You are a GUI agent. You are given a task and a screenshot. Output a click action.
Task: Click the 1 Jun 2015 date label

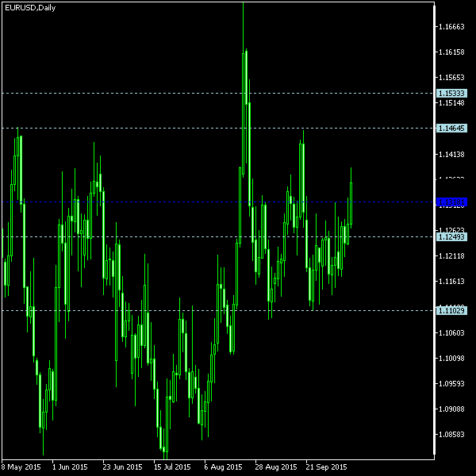70,467
